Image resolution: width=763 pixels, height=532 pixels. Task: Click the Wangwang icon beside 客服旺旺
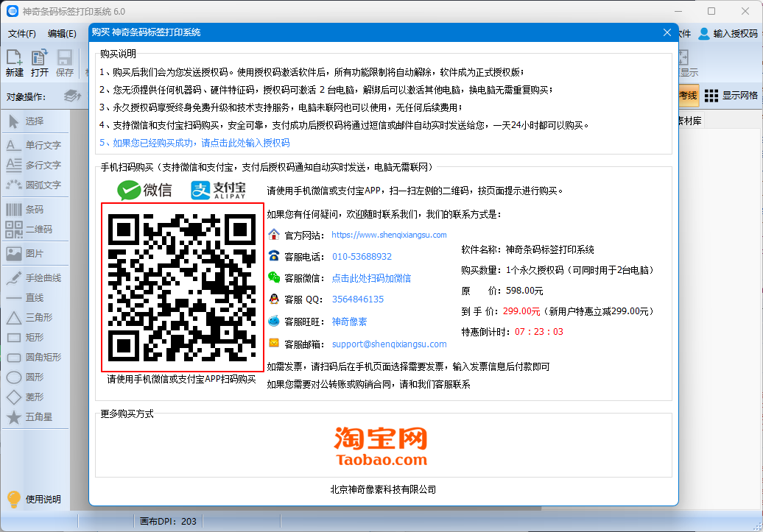tap(274, 321)
